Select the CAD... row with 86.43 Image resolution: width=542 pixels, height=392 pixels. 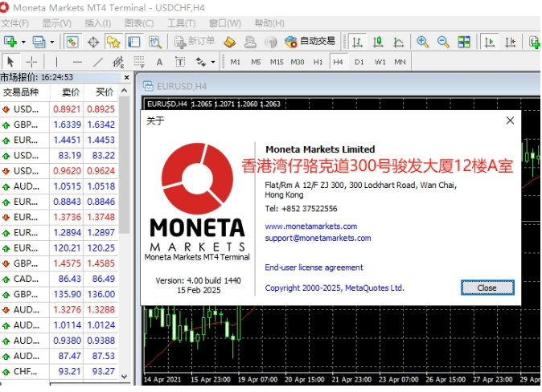[x=60, y=279]
